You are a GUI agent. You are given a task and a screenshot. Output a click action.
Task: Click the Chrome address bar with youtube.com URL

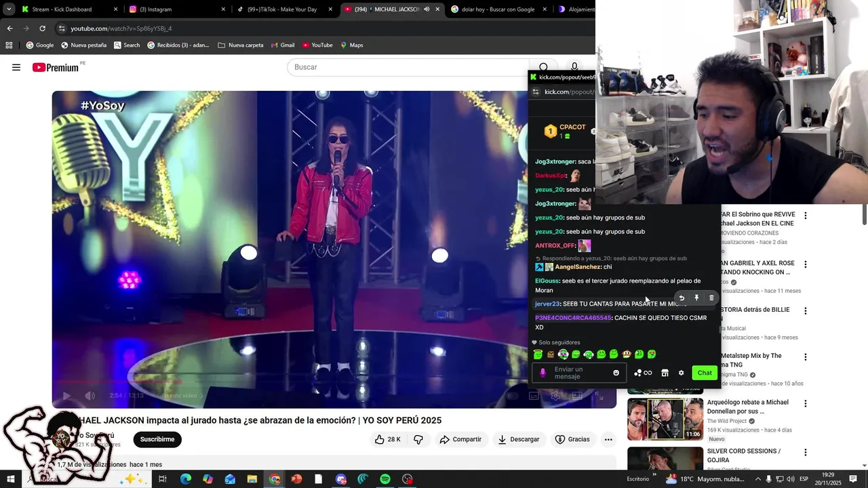pos(325,28)
